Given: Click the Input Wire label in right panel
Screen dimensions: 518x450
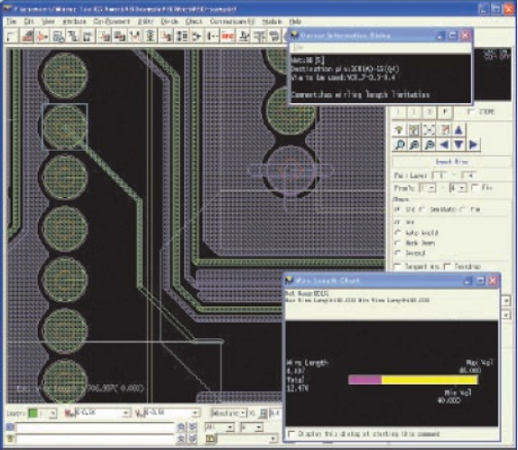Looking at the screenshot, I should coord(452,162).
